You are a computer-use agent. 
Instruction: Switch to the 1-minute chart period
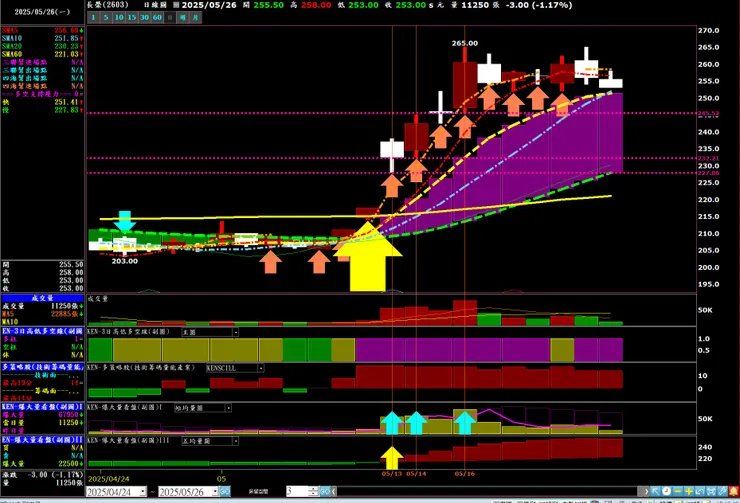click(93, 17)
